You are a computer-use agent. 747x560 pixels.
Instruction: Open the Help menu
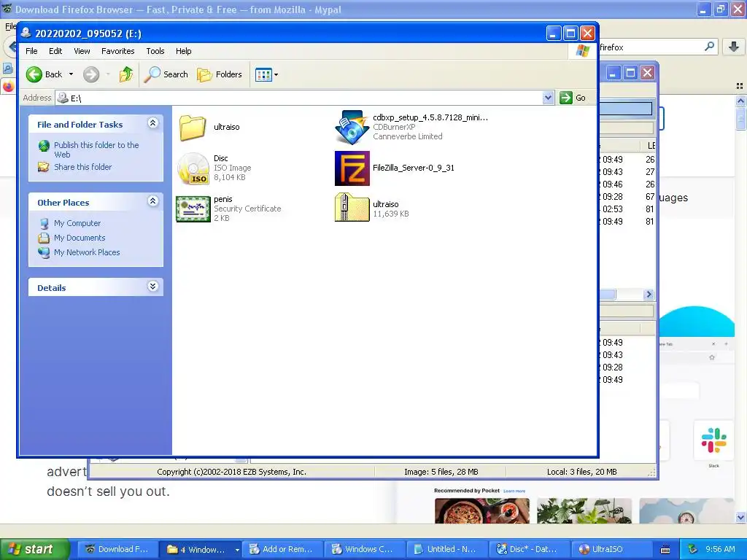[x=183, y=51]
